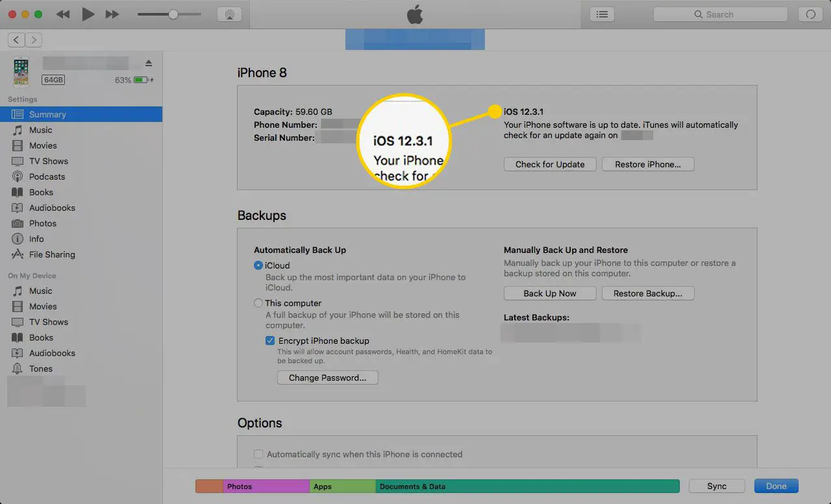Click the orange storage bar segment
The image size is (831, 504).
(x=209, y=486)
